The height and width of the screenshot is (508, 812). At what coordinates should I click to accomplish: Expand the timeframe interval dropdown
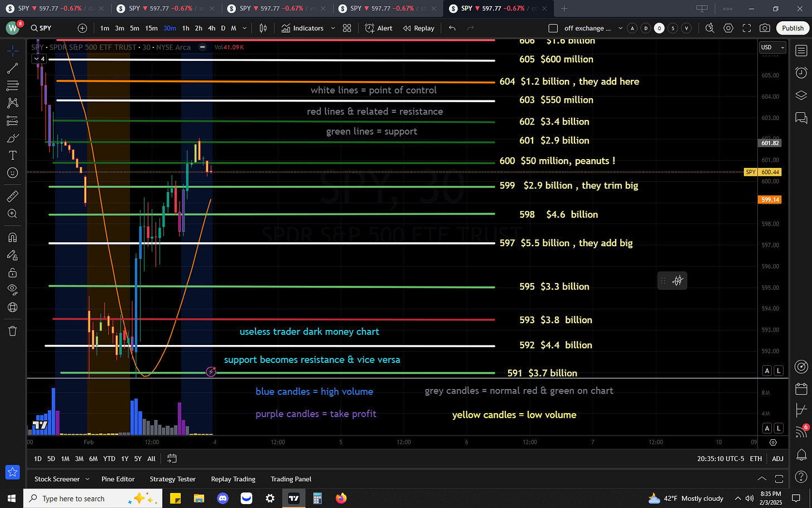tap(244, 28)
